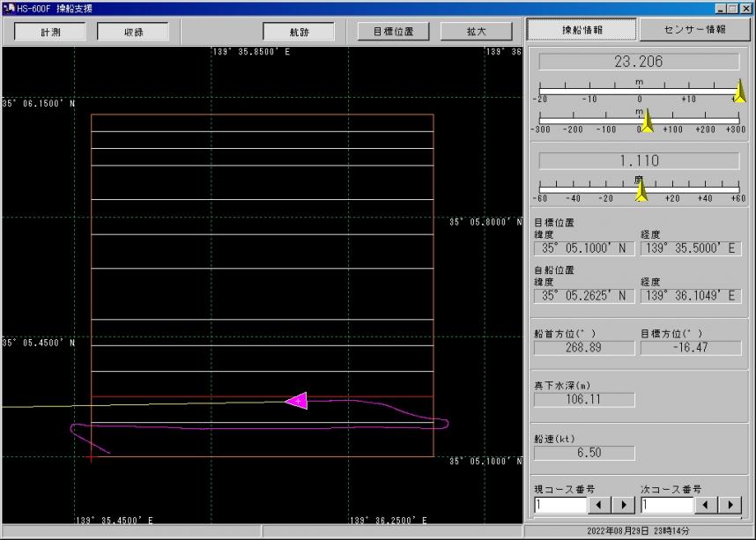756x540 pixels.
Task: Open the センサー情報 tab
Action: tap(695, 29)
